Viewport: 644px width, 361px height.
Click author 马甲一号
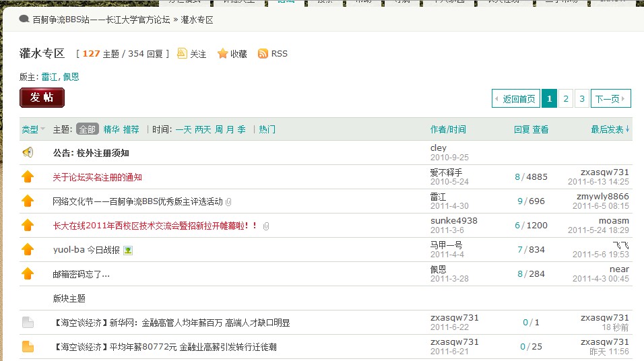446,244
